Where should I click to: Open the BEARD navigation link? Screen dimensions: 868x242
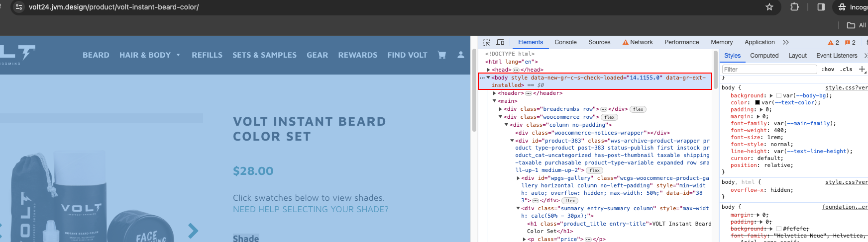96,55
